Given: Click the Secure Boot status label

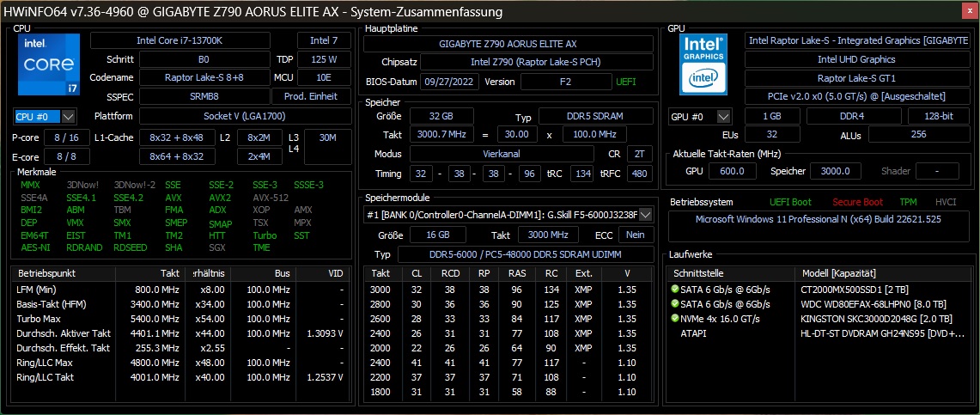Looking at the screenshot, I should [857, 203].
